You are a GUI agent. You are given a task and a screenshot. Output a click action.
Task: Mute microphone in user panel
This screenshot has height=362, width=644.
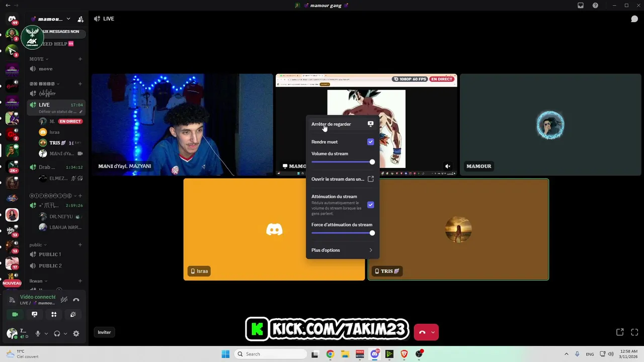pyautogui.click(x=37, y=333)
